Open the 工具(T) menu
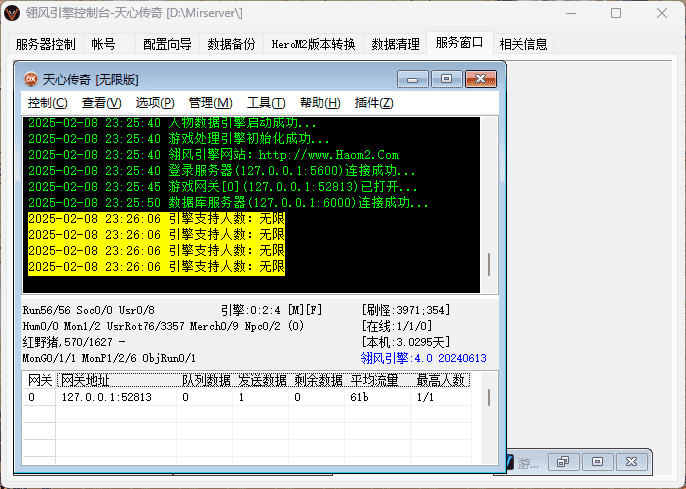This screenshot has height=489, width=686. click(x=266, y=103)
